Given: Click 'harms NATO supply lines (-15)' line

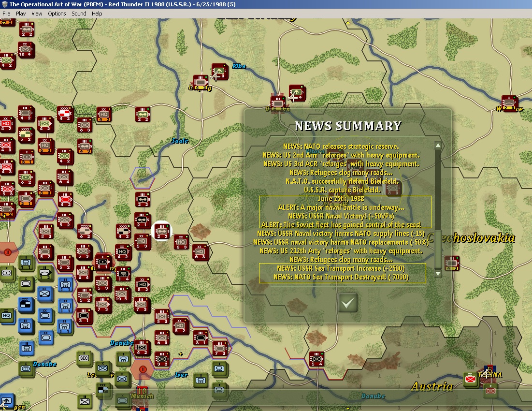Looking at the screenshot, I should [341, 234].
